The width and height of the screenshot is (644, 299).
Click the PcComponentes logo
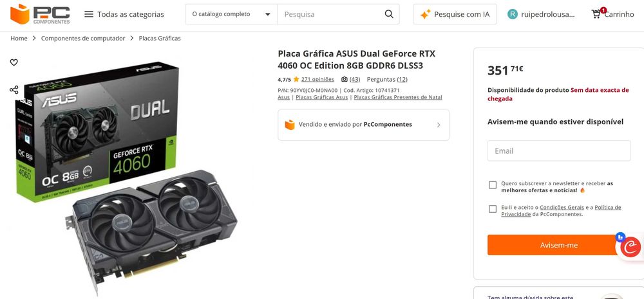coord(40,14)
